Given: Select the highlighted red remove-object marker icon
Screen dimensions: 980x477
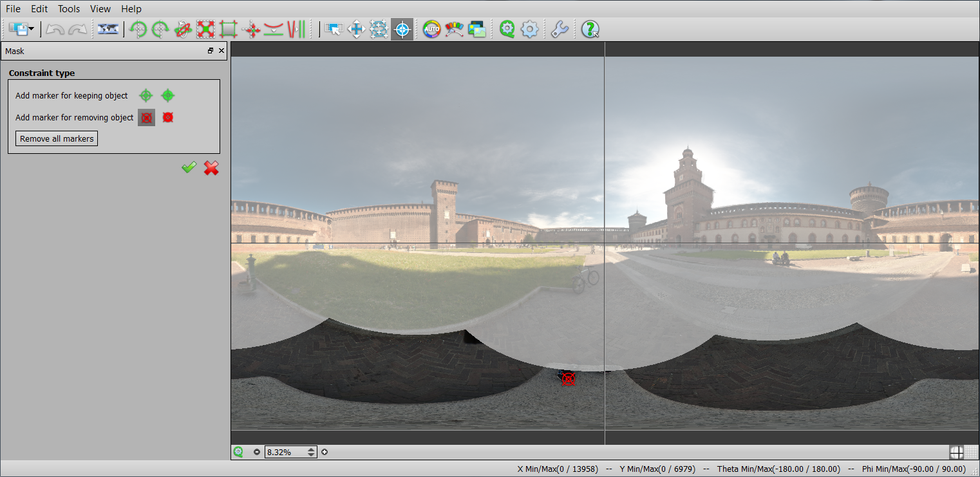Looking at the screenshot, I should (146, 118).
